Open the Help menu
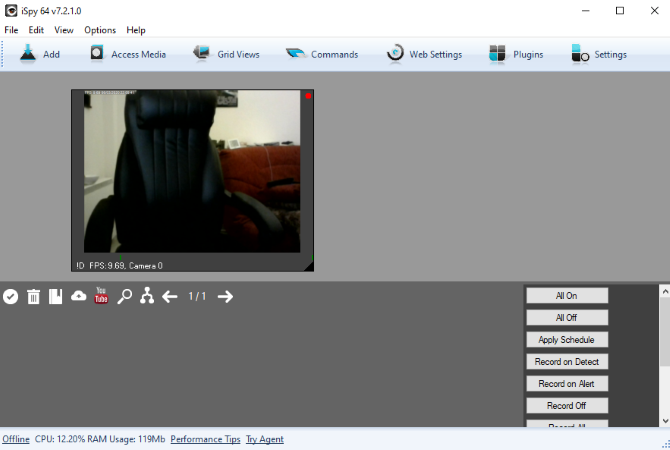 click(x=136, y=30)
